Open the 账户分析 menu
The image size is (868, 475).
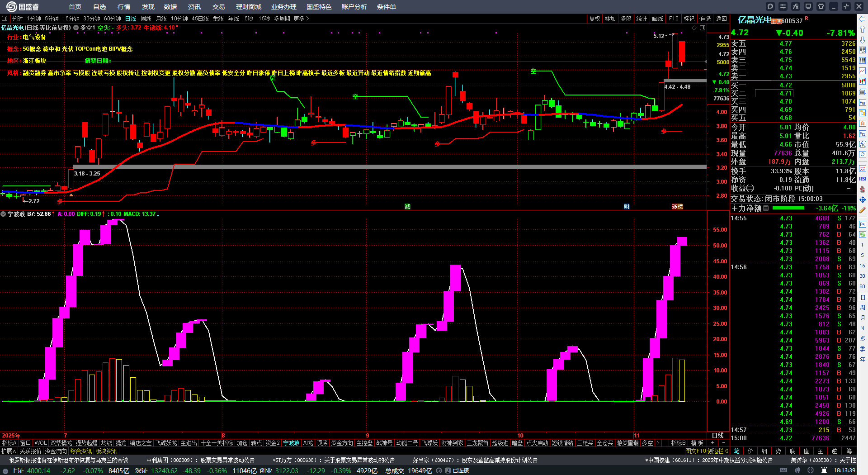click(354, 7)
